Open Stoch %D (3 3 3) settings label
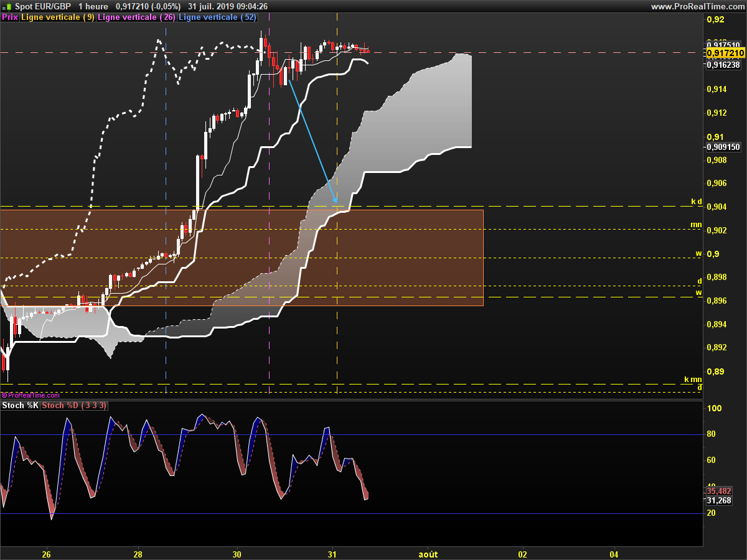 74,406
